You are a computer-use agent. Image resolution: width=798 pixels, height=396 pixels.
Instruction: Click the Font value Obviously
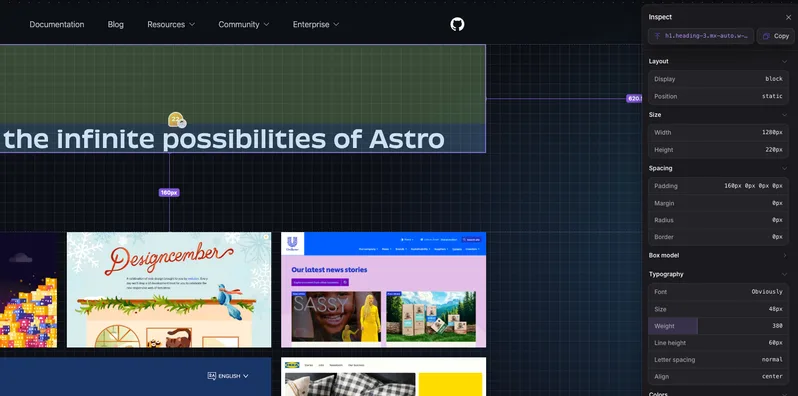(767, 292)
